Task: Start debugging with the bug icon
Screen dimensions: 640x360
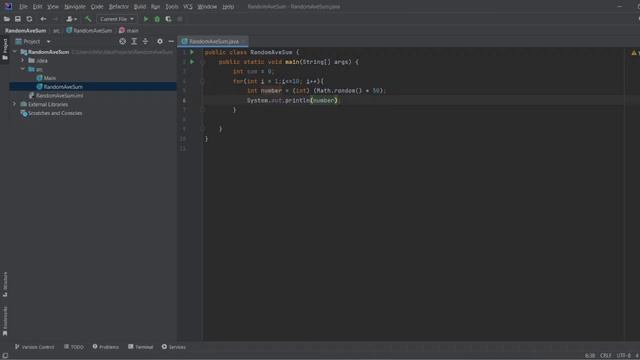Action: click(x=157, y=19)
